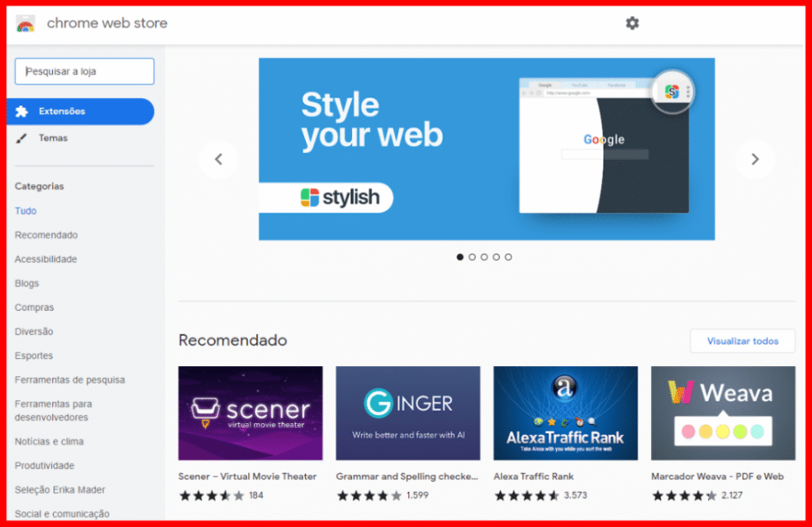Click the Alexa Traffic Rank title text
The width and height of the screenshot is (812, 527).
tap(534, 476)
